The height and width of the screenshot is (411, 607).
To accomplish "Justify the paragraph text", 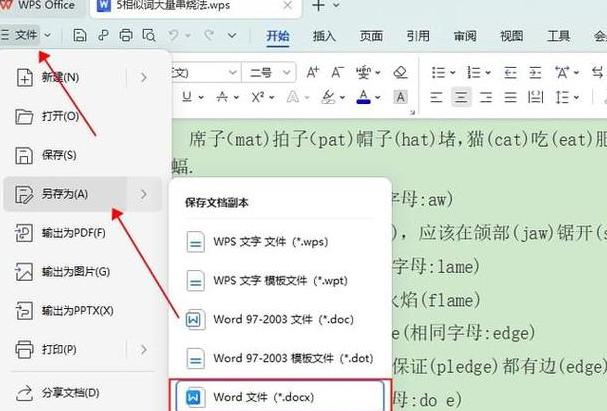I will pos(510,97).
